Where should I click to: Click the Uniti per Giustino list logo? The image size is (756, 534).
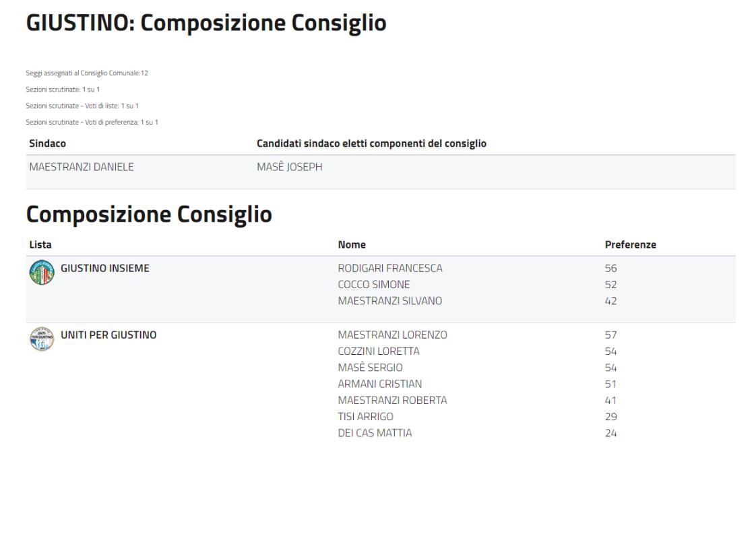pyautogui.click(x=41, y=339)
